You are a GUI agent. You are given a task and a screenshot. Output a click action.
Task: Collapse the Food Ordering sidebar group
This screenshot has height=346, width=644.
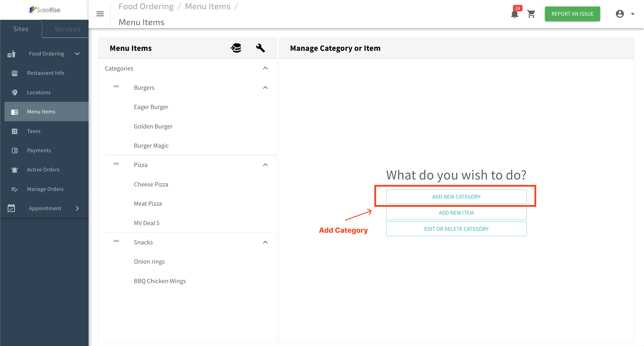[x=77, y=53]
